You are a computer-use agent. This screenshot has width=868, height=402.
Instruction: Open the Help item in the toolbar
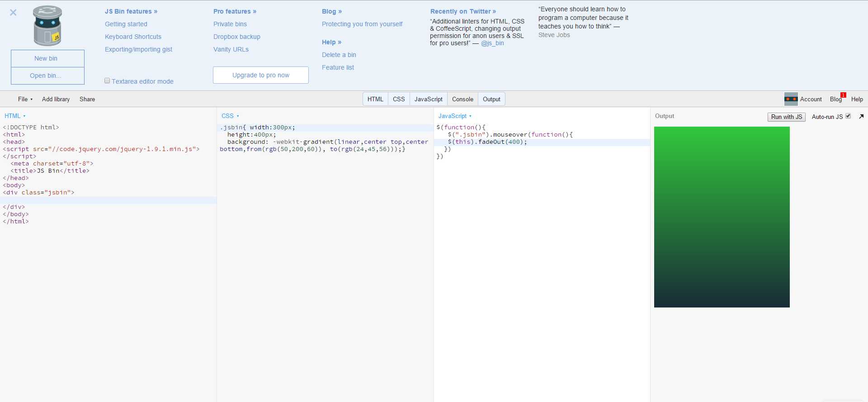857,99
